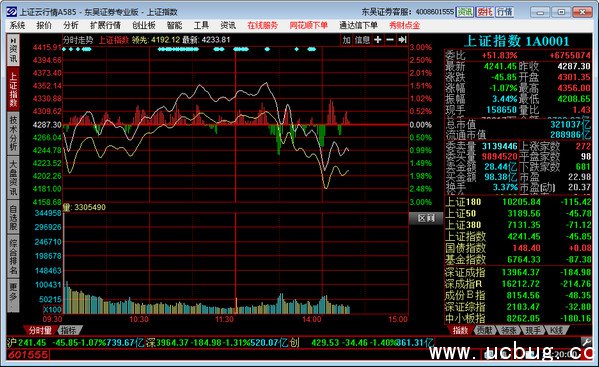Click the 资讯 button in title bar
Screen dimensions: 599x367
click(465, 12)
